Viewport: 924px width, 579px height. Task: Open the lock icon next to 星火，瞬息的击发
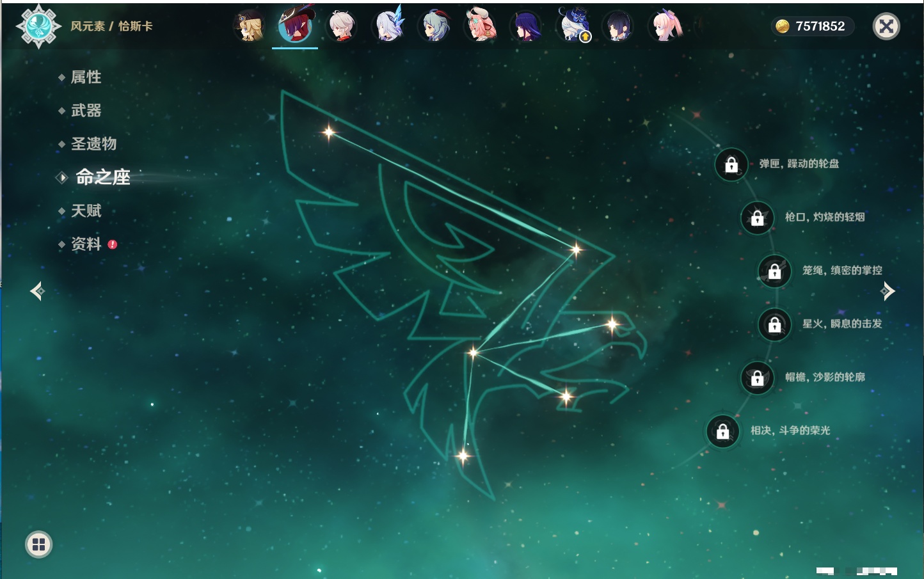tap(774, 324)
